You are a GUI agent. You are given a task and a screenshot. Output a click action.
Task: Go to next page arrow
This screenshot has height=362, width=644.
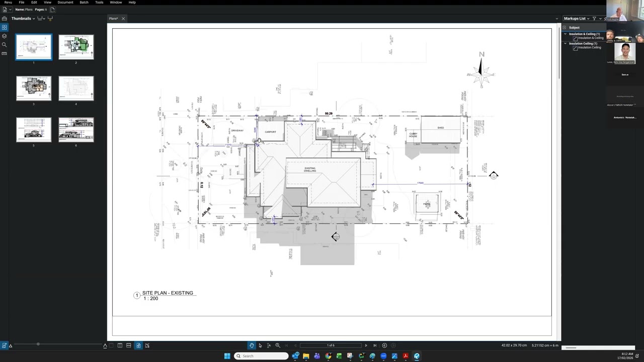tap(366, 345)
